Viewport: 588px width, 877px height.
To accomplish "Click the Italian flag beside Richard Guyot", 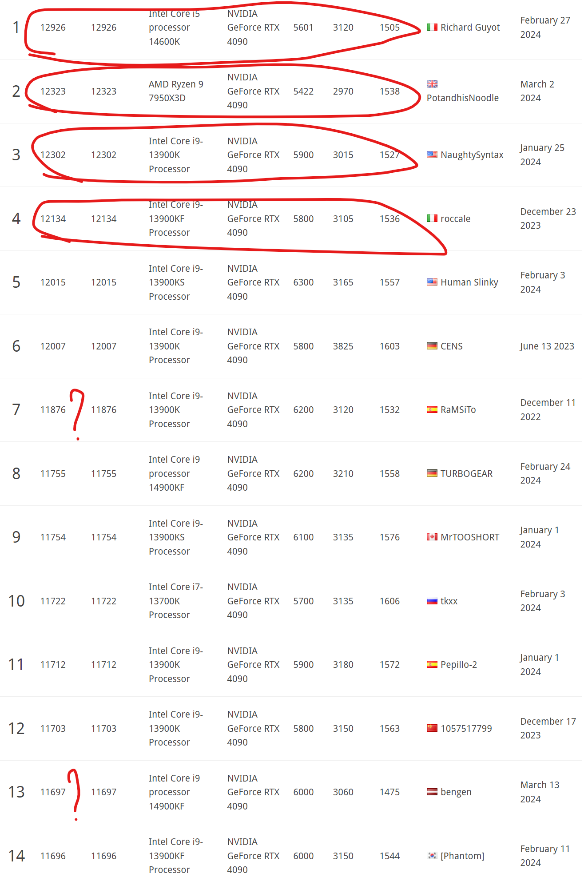I will click(x=432, y=28).
